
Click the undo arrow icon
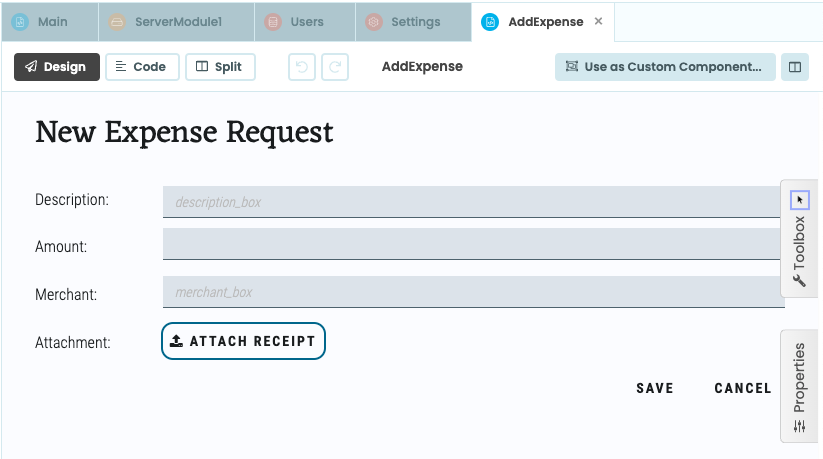pos(302,67)
